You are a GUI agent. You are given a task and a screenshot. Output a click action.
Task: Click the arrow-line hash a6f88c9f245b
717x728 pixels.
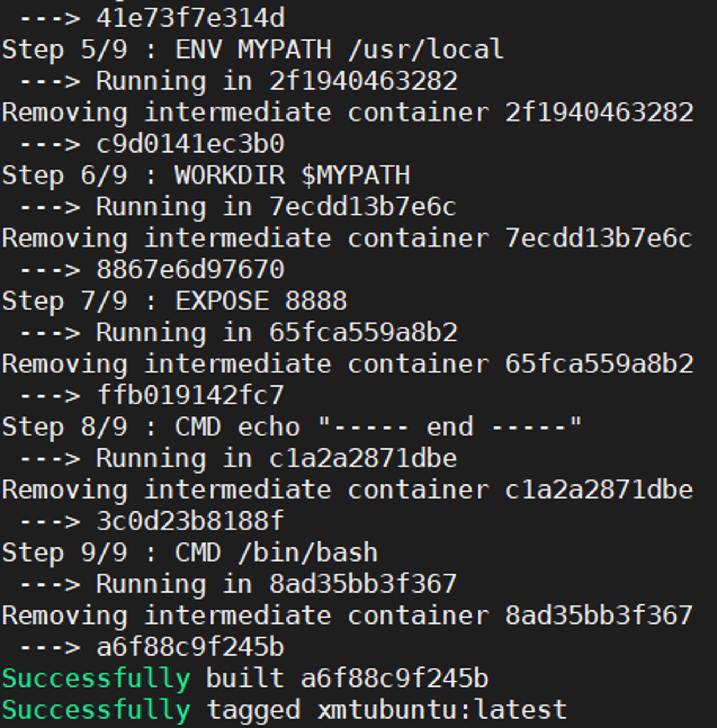[191, 647]
